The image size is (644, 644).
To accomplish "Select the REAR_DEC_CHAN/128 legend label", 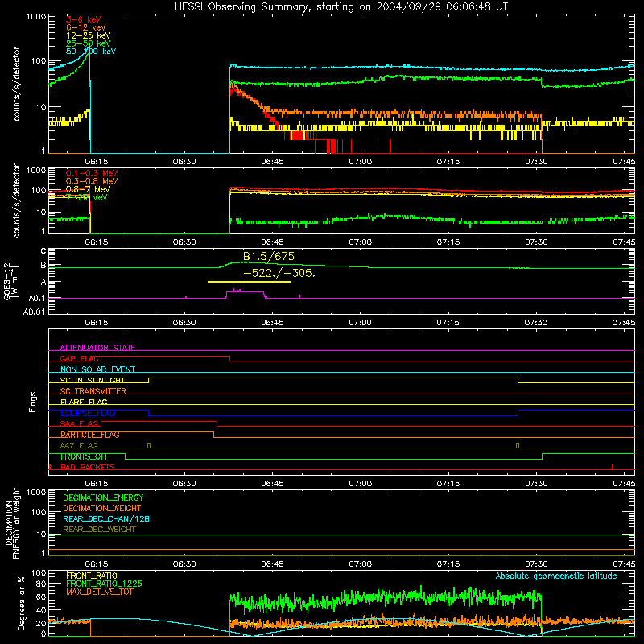I will point(106,518).
